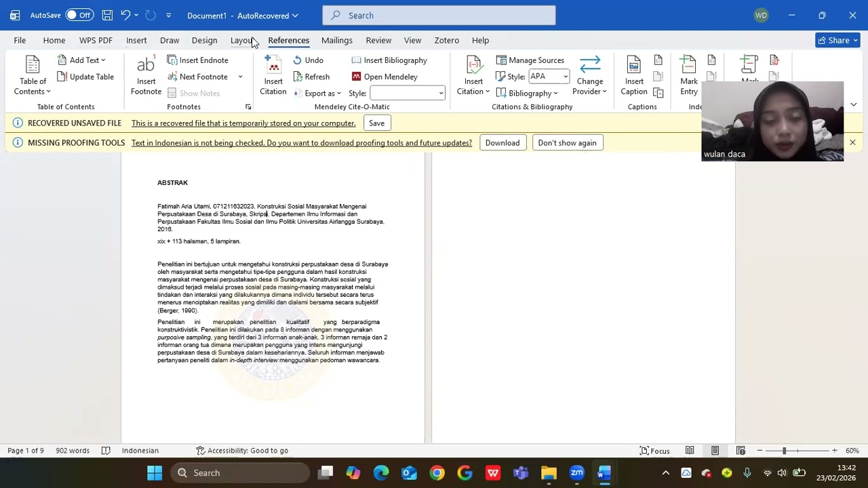Open the Mendeley Export as dropdown

point(317,94)
